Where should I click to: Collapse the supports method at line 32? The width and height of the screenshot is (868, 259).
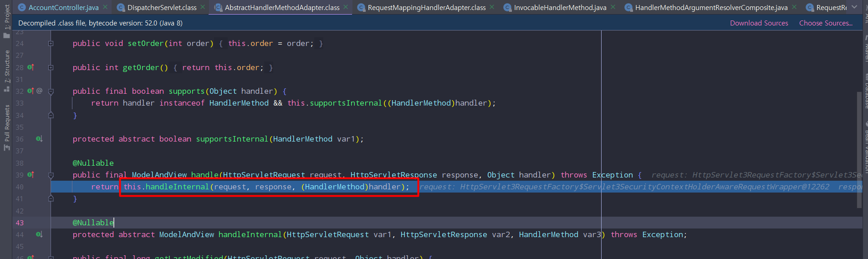pyautogui.click(x=51, y=91)
